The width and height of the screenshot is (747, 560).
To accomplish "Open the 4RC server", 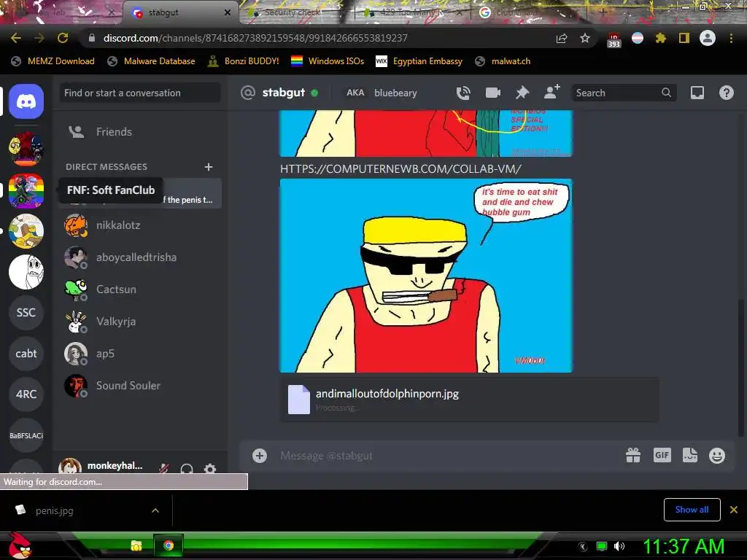I will coord(26,394).
